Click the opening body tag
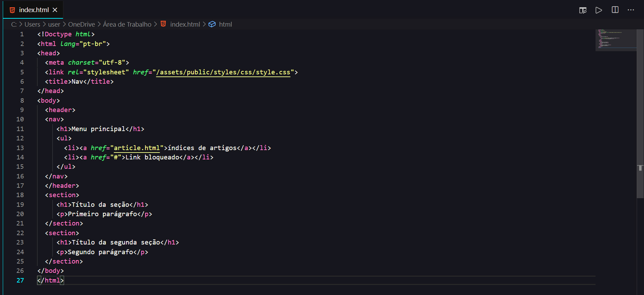 pos(48,101)
